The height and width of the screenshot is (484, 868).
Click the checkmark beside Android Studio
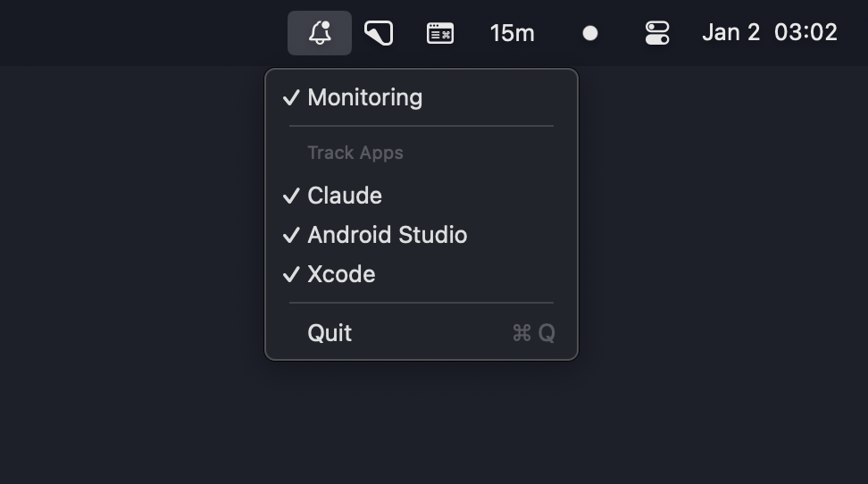(x=291, y=236)
